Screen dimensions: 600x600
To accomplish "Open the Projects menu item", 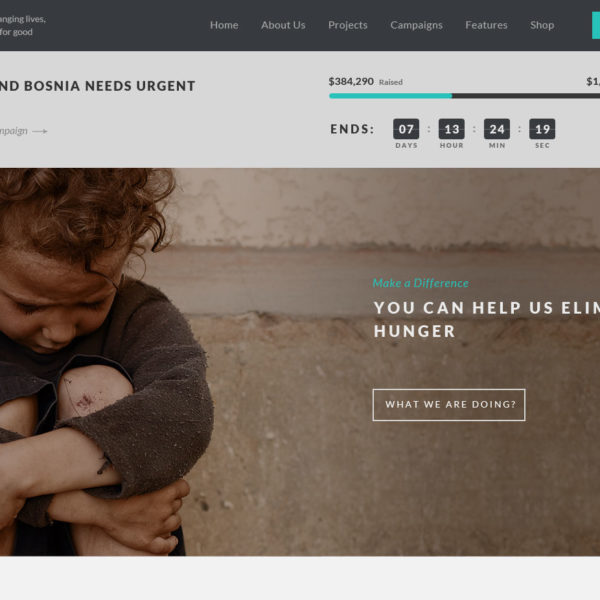I will tap(347, 25).
